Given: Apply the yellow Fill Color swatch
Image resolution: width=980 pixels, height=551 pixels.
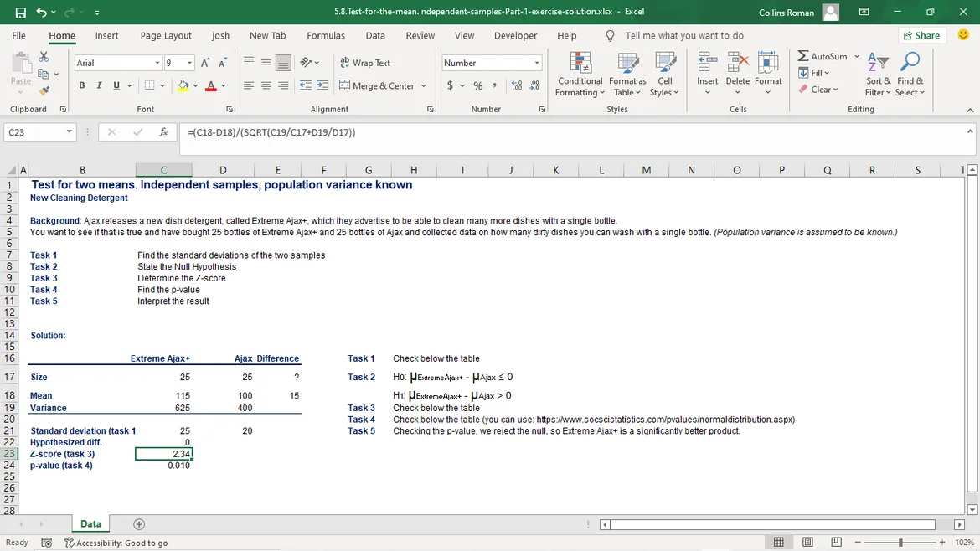Looking at the screenshot, I should click(x=183, y=86).
